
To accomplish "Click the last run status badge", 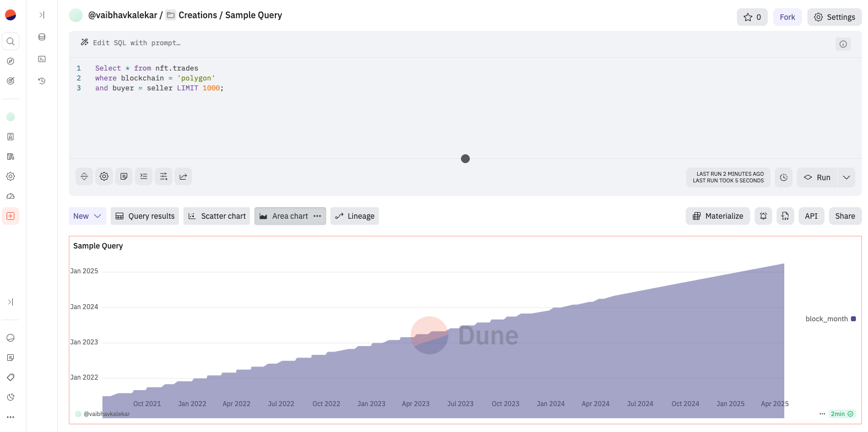I will (728, 177).
